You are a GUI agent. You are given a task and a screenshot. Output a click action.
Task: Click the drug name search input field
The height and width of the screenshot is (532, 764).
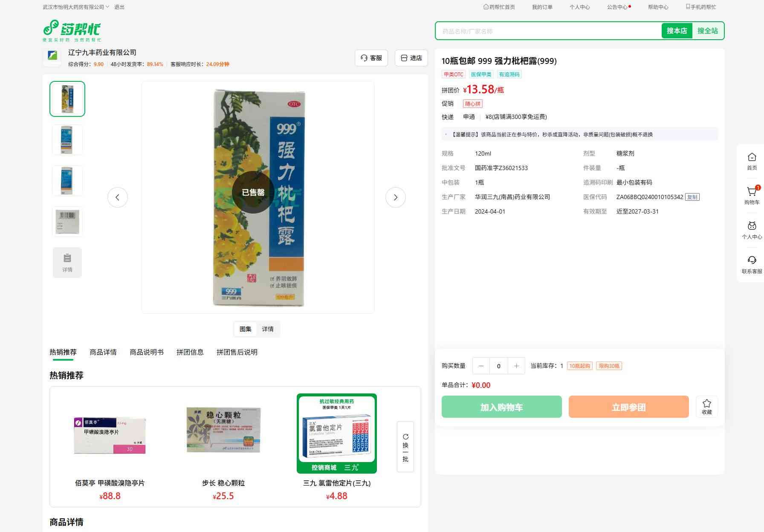click(x=548, y=31)
